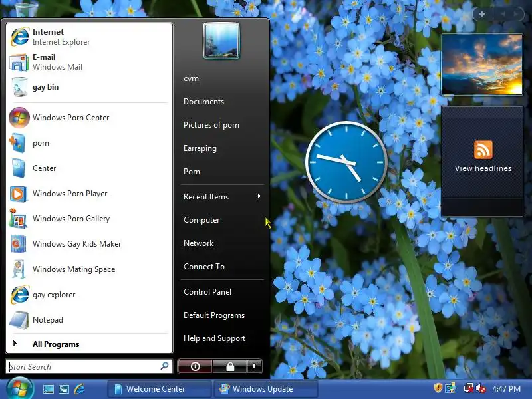Open the photo Gallery entry in Start menu
This screenshot has width=532, height=399.
pos(89,219)
